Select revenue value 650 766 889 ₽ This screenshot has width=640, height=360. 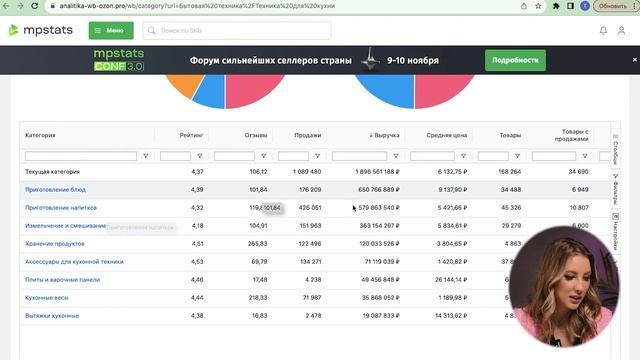(x=379, y=190)
